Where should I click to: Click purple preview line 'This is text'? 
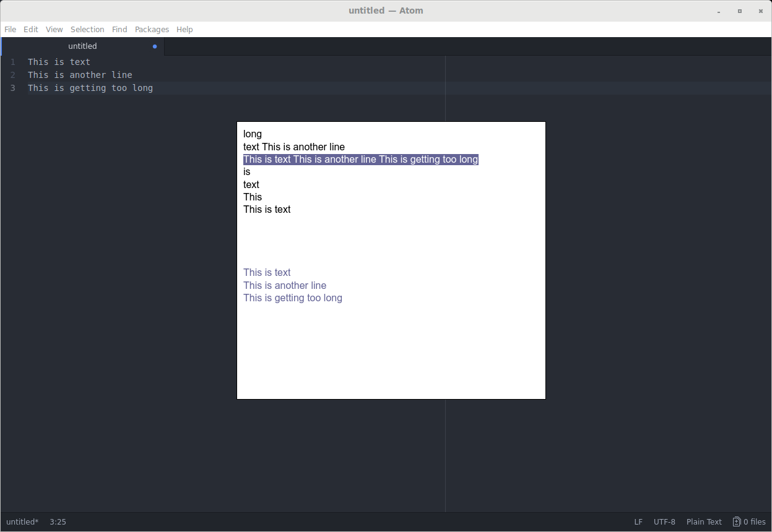[267, 273]
